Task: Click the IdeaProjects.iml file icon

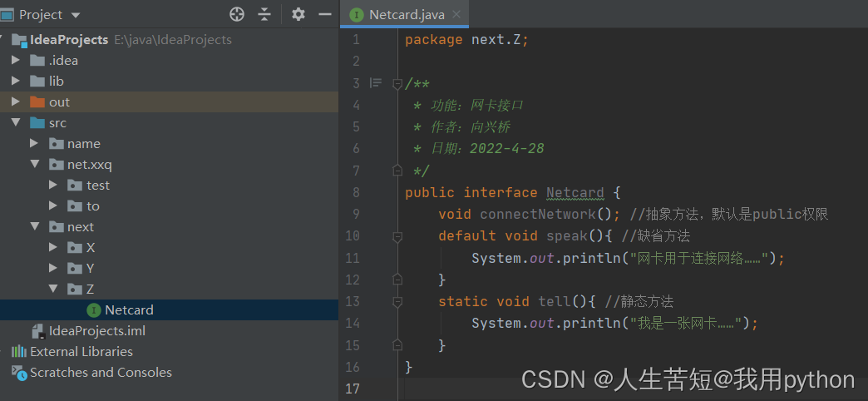Action: [x=37, y=330]
